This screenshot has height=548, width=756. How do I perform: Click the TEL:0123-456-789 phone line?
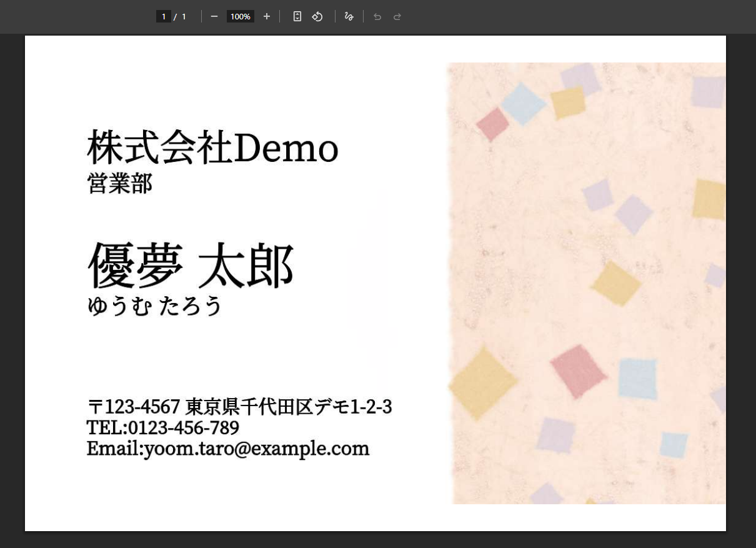[162, 428]
